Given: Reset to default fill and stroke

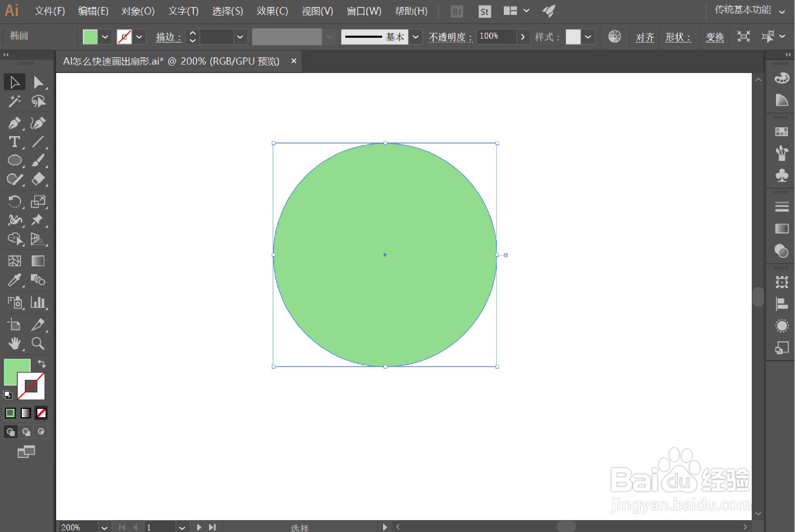Looking at the screenshot, I should [8, 395].
